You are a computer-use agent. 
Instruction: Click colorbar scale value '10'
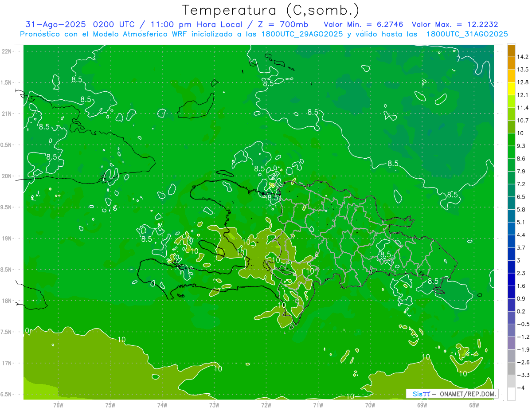pyautogui.click(x=521, y=133)
